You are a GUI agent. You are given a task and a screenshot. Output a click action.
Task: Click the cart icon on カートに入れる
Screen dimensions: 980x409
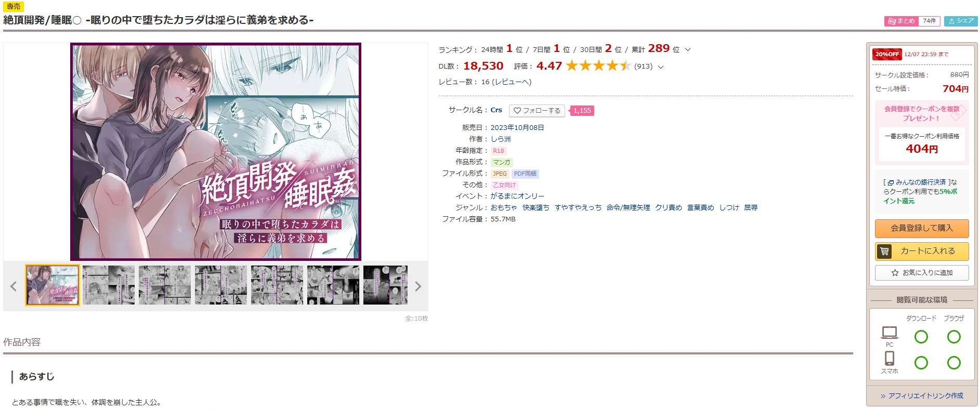tap(884, 251)
